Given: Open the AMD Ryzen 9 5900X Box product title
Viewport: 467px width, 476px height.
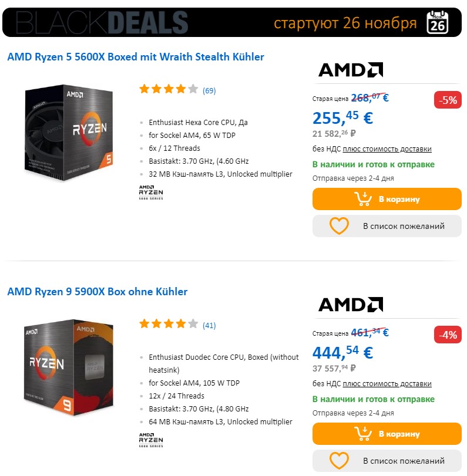Looking at the screenshot, I should click(98, 292).
